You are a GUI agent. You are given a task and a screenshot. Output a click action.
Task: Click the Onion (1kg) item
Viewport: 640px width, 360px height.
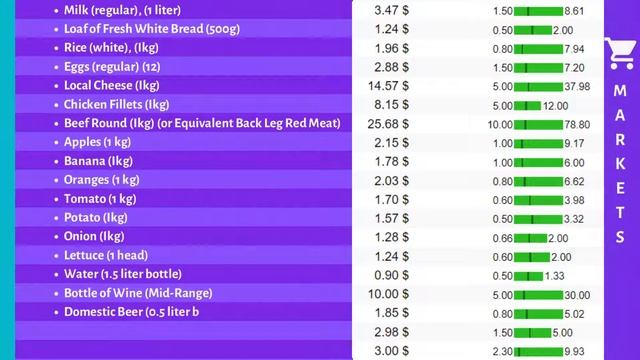coord(94,236)
